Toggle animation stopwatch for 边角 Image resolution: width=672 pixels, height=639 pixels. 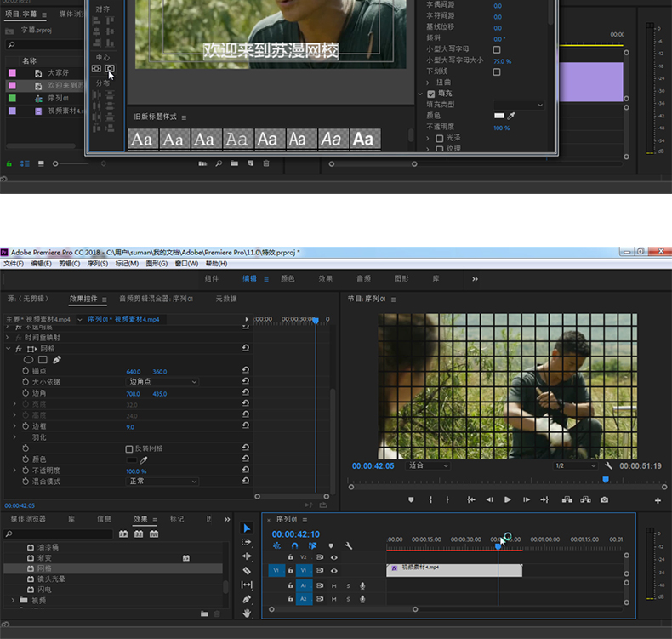(26, 392)
